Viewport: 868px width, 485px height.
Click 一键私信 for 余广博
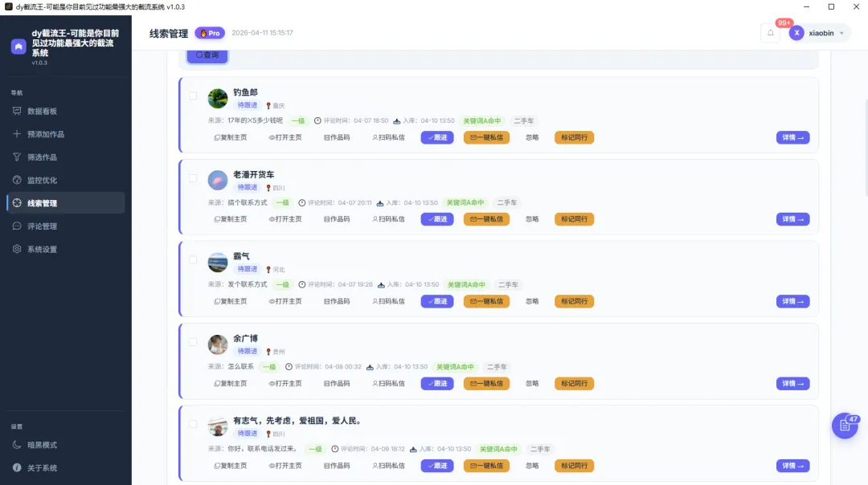pos(486,383)
